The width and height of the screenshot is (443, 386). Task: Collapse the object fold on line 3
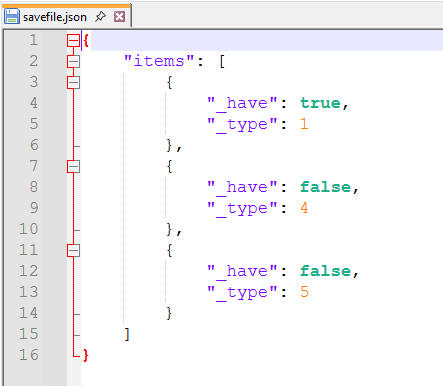coord(73,82)
